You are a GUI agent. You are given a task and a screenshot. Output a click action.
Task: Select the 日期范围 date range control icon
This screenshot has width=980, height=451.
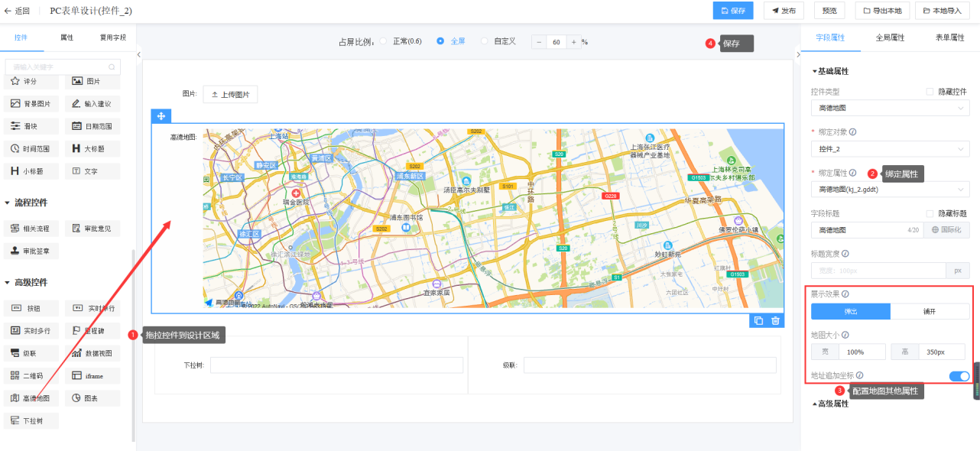tap(77, 126)
